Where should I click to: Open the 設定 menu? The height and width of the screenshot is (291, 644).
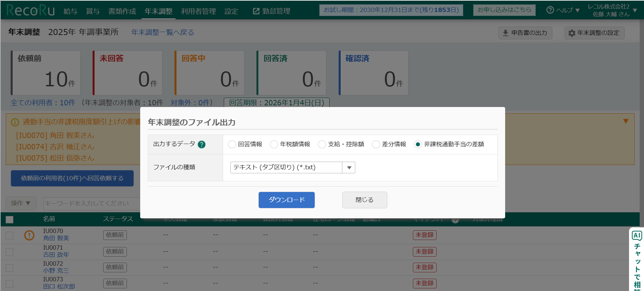click(x=231, y=11)
